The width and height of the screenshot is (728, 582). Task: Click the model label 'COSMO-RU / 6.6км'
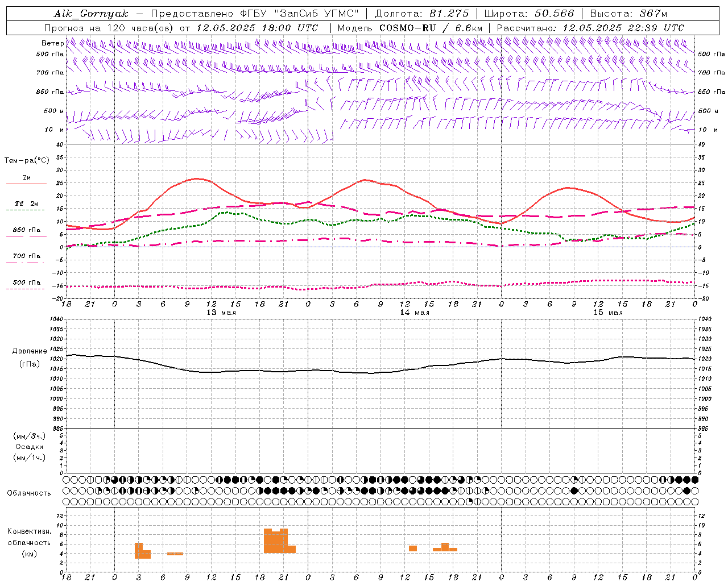[431, 28]
